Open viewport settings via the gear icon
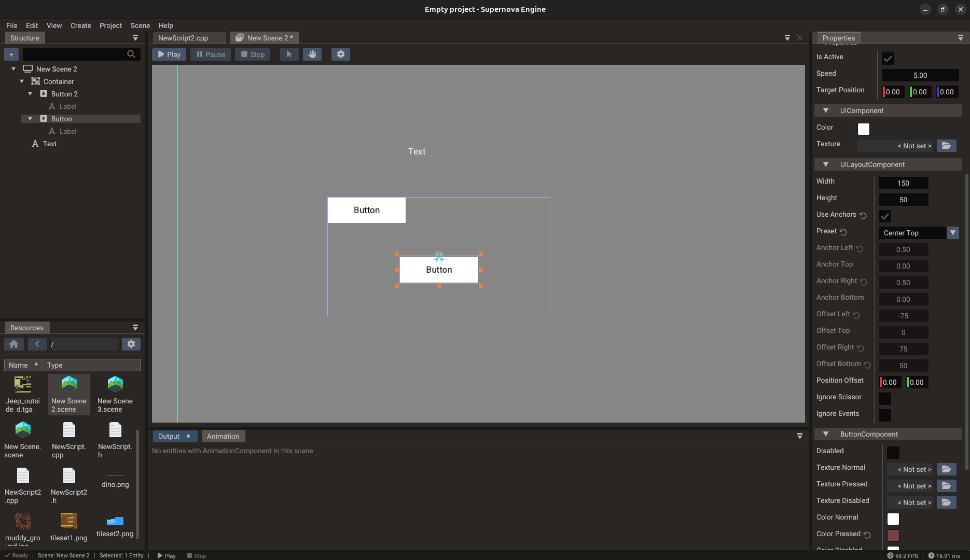Screen dimensions: 970x560 point(340,54)
